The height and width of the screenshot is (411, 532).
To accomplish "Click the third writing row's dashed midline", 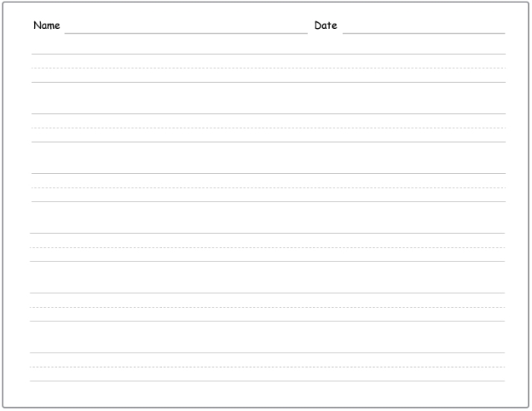I will tap(268, 188).
